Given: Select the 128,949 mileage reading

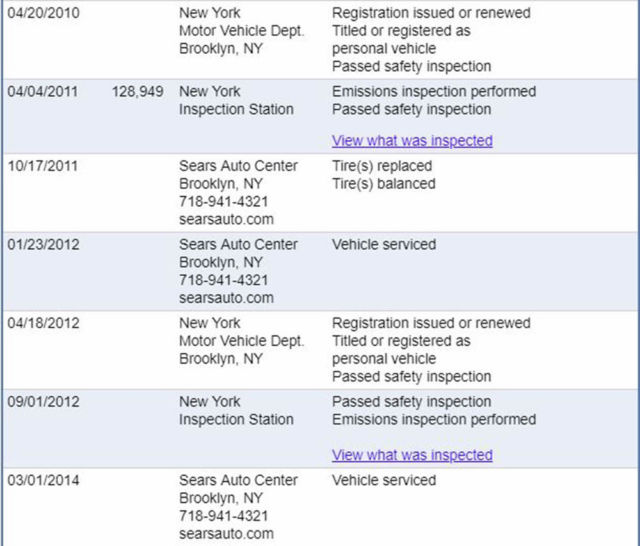Looking at the screenshot, I should point(138,92).
